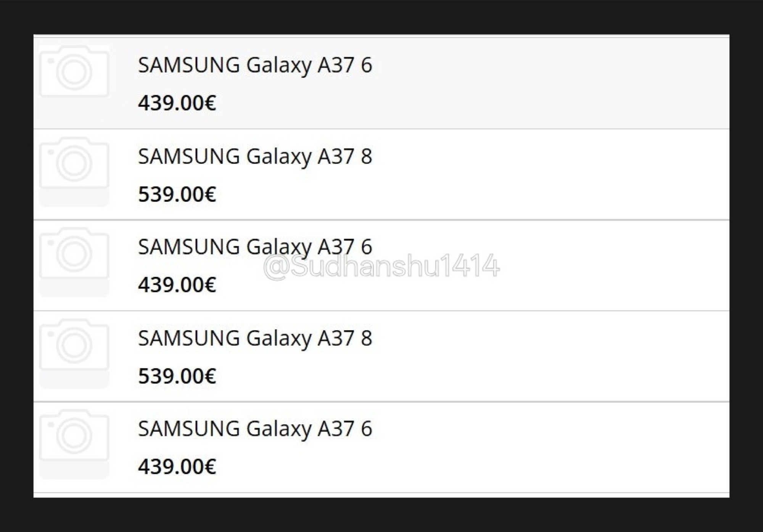Image resolution: width=763 pixels, height=532 pixels.
Task: Select the third listing's placeholder camera icon
Action: (x=74, y=254)
